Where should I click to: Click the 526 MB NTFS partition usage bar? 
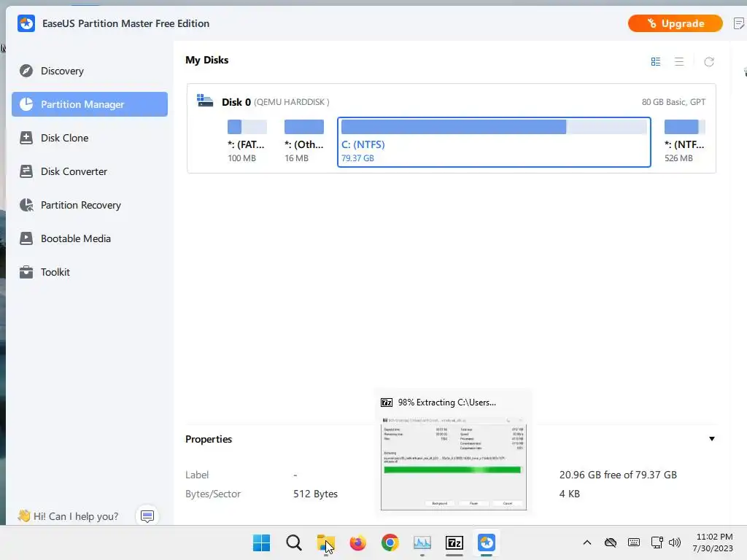pos(684,127)
